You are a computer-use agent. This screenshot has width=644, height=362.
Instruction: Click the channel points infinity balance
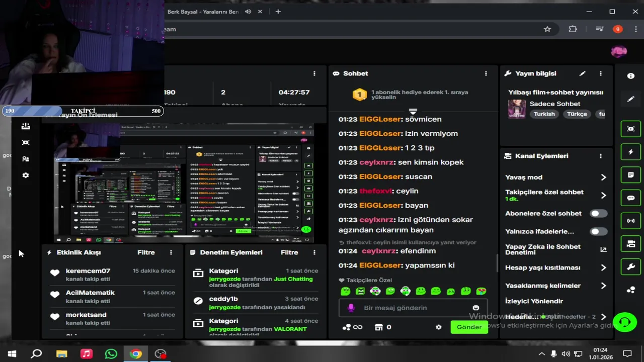point(352,327)
